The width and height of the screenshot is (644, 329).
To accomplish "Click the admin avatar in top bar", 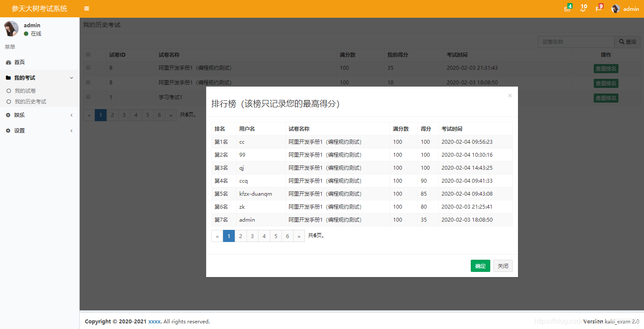I will (615, 9).
